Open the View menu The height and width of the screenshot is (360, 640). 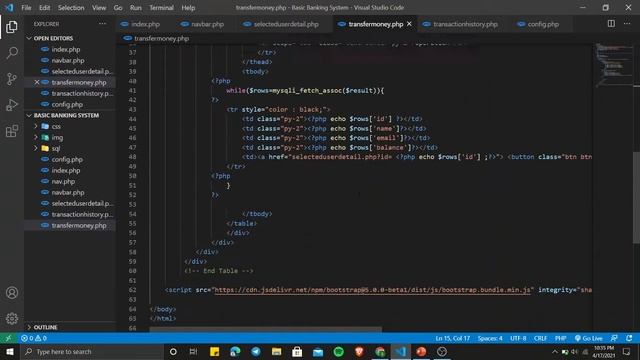click(99, 7)
